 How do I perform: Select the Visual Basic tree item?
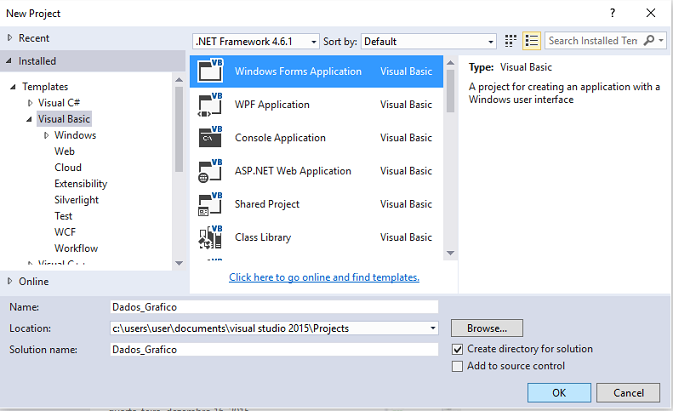pyautogui.click(x=64, y=119)
